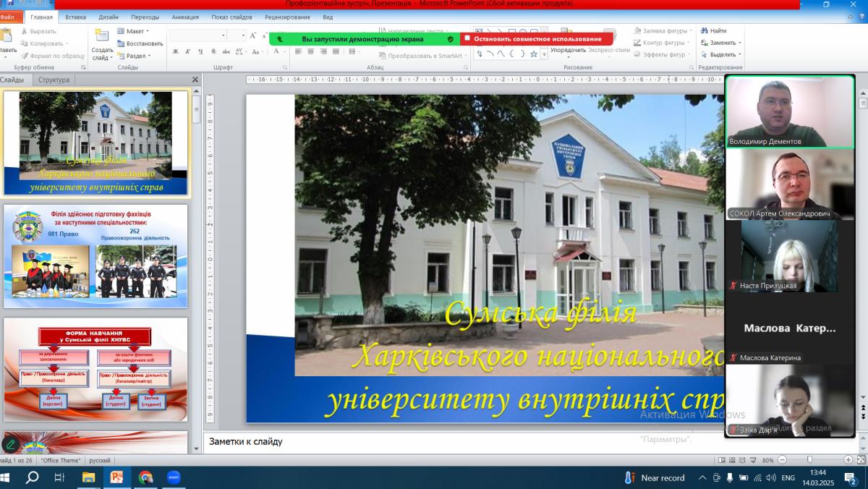868x489 pixels.
Task: Click Володимир Дементов video tile
Action: [790, 111]
